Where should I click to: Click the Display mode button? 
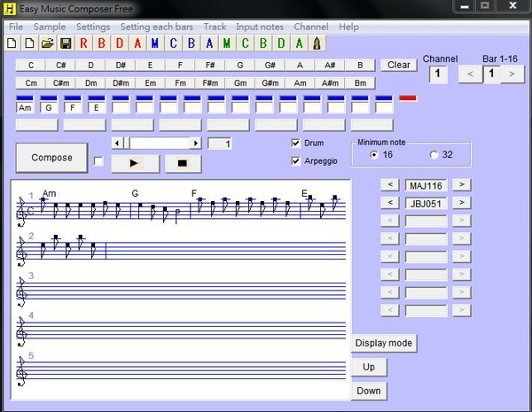(x=384, y=343)
